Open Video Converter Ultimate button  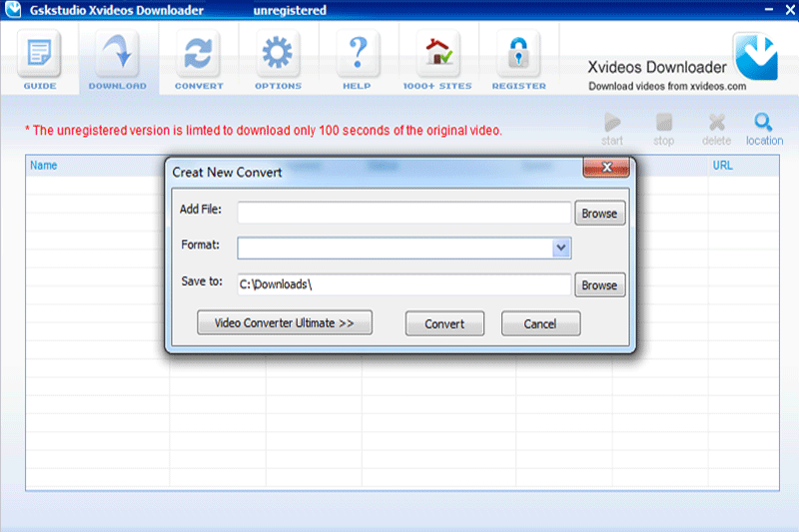point(285,322)
